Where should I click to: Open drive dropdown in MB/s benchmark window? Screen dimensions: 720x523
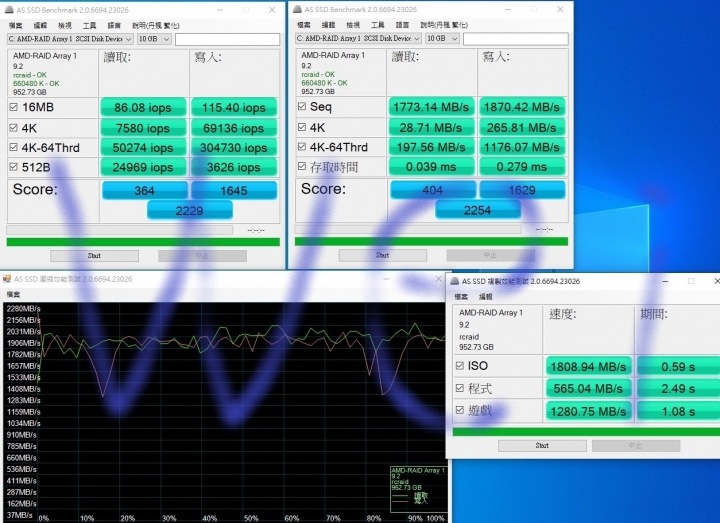point(359,39)
